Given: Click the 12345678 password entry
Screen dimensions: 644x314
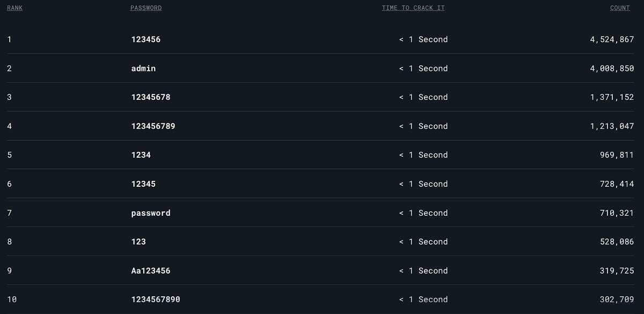Looking at the screenshot, I should 151,97.
